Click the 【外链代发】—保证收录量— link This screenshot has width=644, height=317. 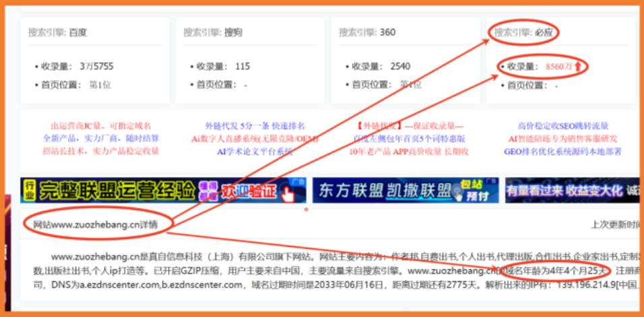coord(409,126)
